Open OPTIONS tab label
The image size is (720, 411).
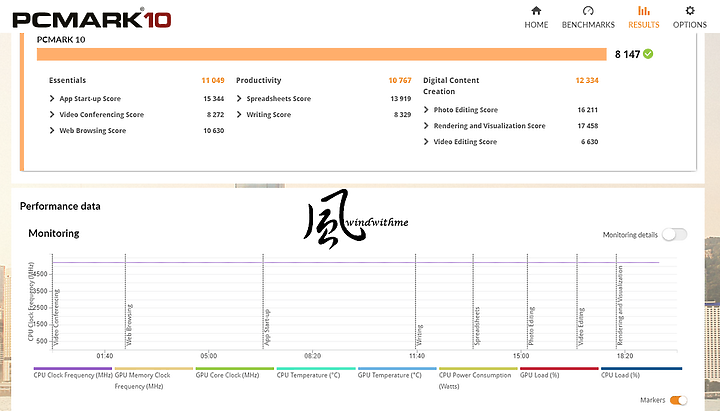[x=690, y=25]
